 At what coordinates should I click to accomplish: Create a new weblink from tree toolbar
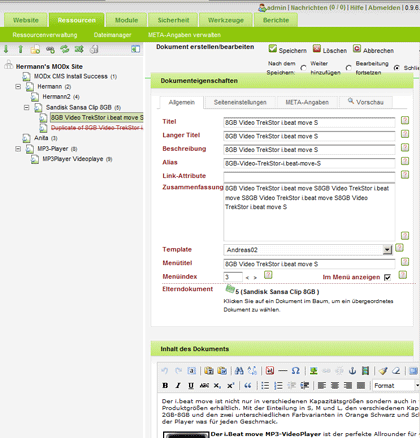tap(50, 49)
